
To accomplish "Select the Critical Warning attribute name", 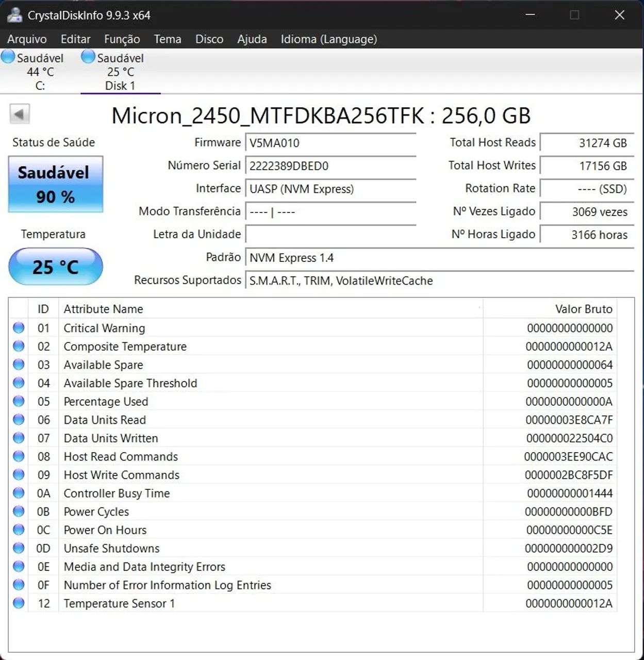I will click(104, 328).
